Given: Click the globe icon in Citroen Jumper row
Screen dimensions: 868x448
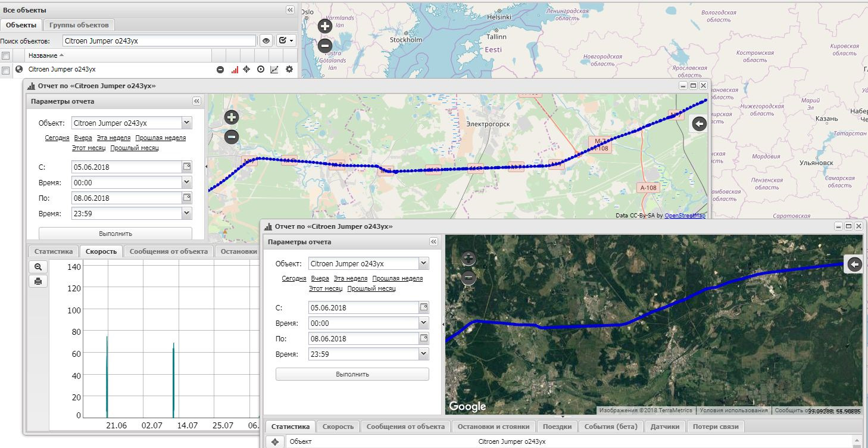Looking at the screenshot, I should [x=19, y=69].
